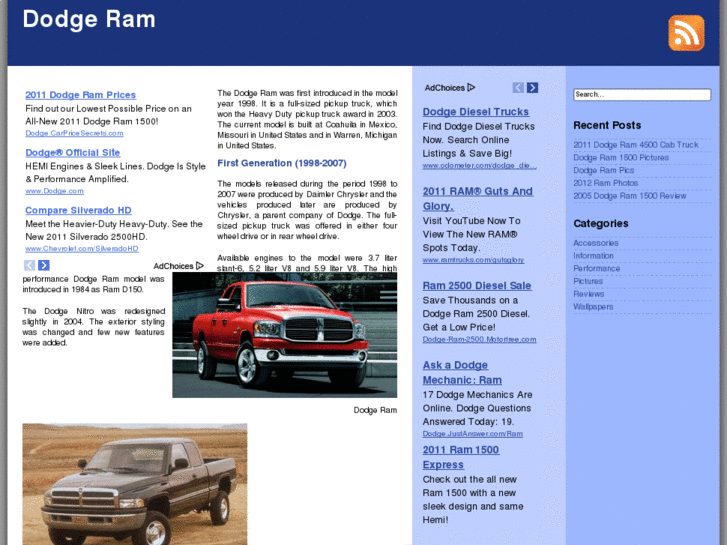Viewport: 727px width, 545px height.
Task: Open the orange RSS feed icon
Action: [x=686, y=33]
